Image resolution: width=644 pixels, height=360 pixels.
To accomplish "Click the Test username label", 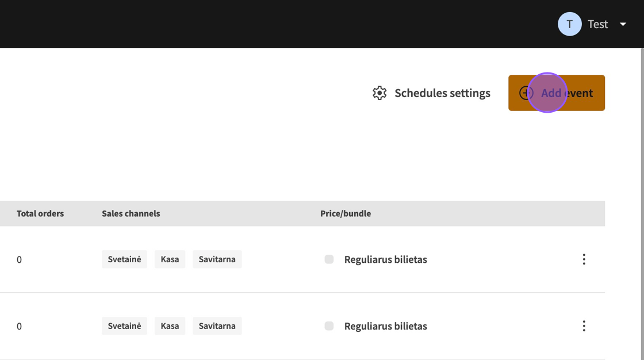I will click(597, 24).
